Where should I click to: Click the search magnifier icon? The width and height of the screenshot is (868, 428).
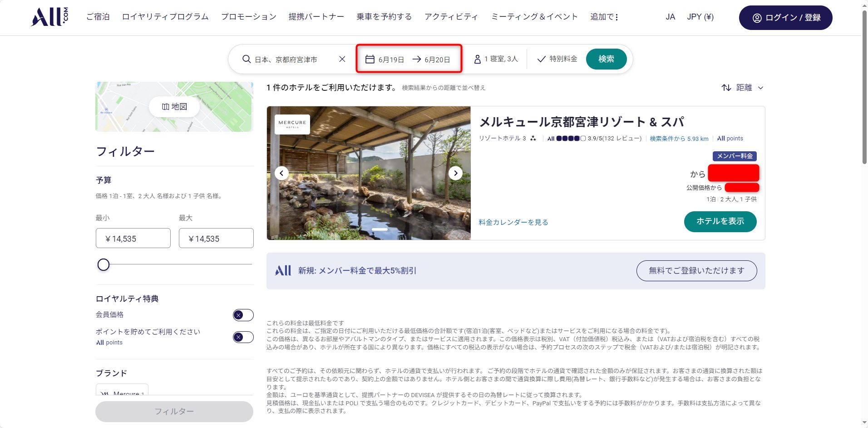tap(246, 59)
